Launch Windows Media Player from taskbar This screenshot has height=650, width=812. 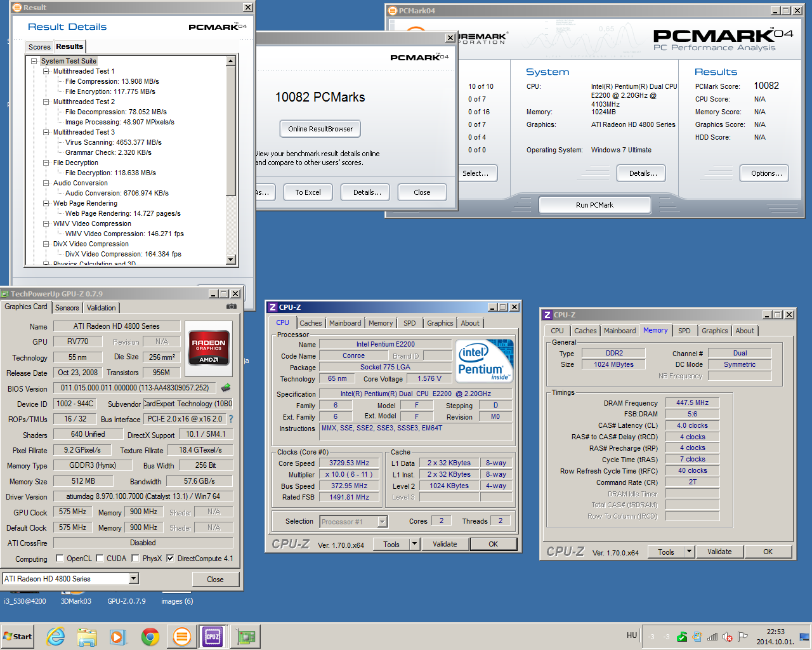click(118, 637)
